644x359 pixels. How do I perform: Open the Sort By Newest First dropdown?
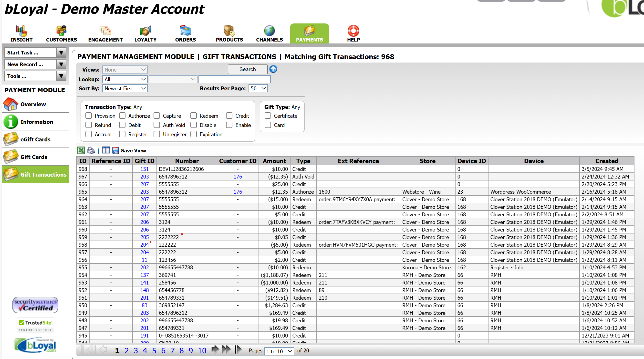click(x=125, y=88)
